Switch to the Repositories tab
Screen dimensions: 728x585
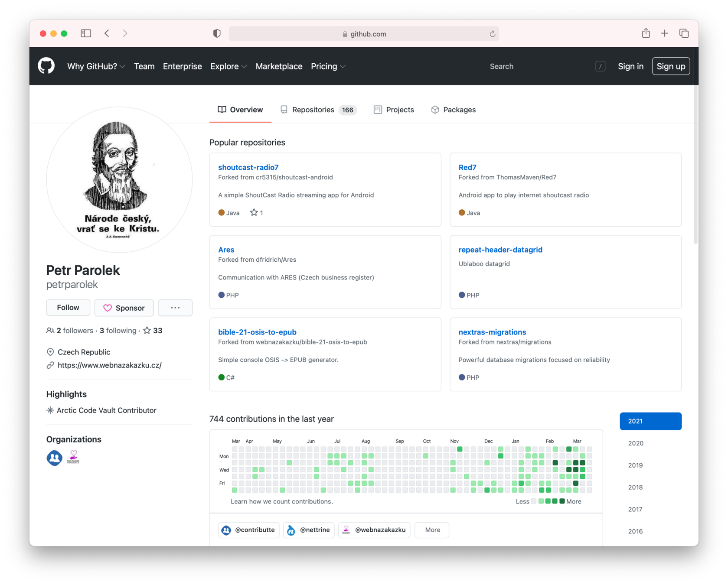pyautogui.click(x=318, y=110)
